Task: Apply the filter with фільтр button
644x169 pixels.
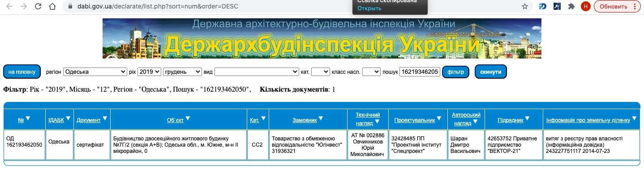Action: (x=455, y=72)
